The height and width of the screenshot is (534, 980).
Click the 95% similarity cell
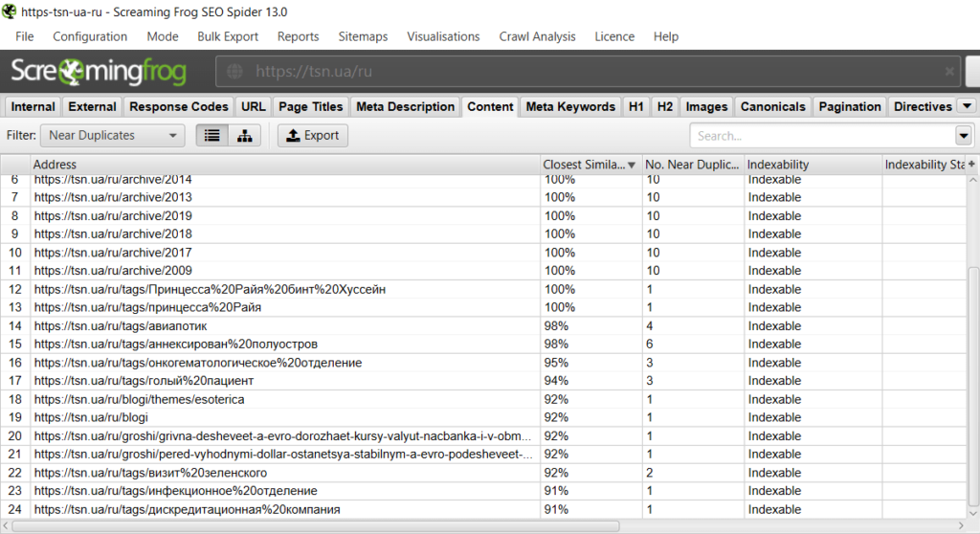[591, 363]
